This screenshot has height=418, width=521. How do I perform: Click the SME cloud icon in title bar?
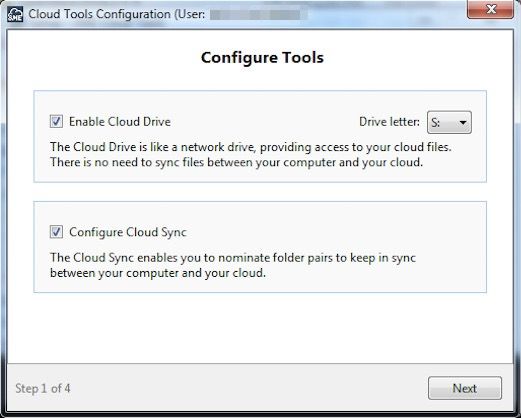coord(15,14)
